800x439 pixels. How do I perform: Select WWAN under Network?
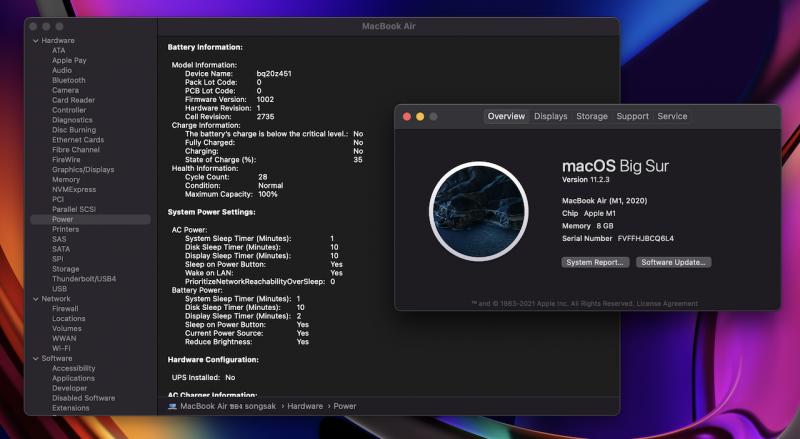64,338
